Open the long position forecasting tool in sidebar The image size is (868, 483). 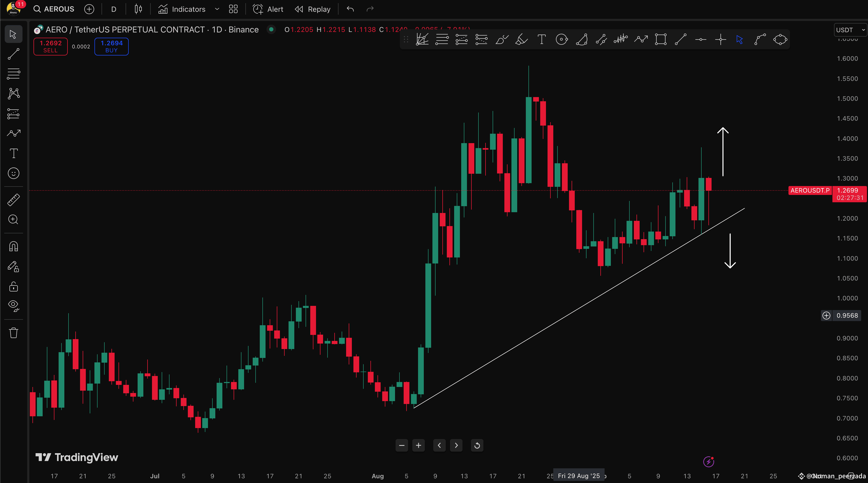(x=14, y=114)
